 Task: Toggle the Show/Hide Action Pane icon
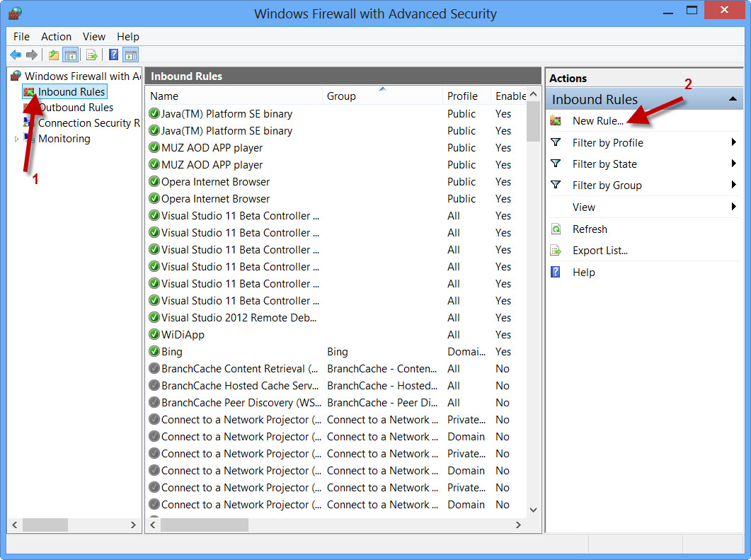click(x=130, y=55)
